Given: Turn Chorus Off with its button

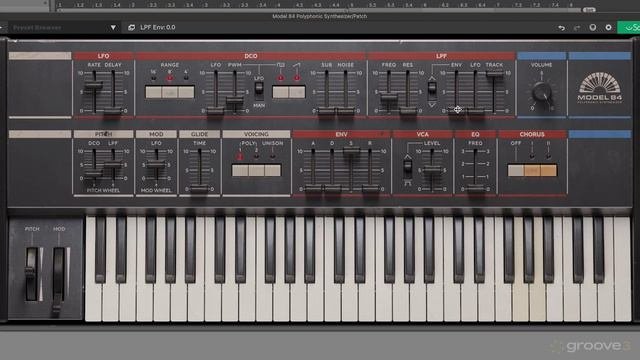Looking at the screenshot, I should pos(516,170).
